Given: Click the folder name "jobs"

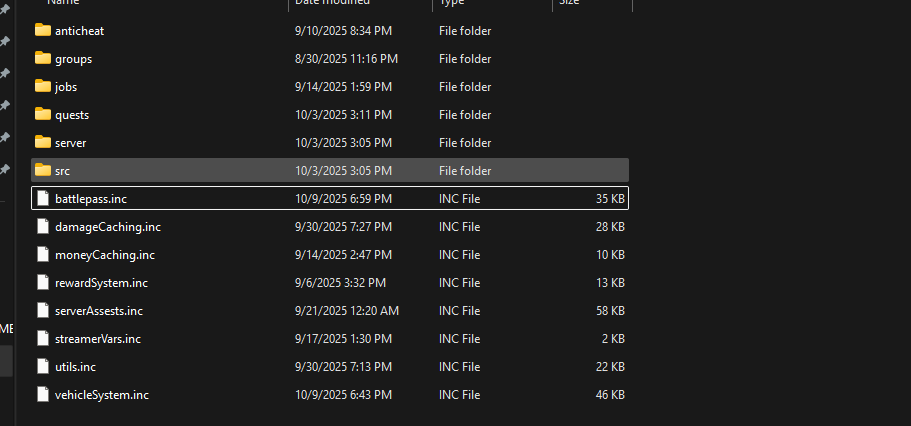Looking at the screenshot, I should (x=66, y=87).
